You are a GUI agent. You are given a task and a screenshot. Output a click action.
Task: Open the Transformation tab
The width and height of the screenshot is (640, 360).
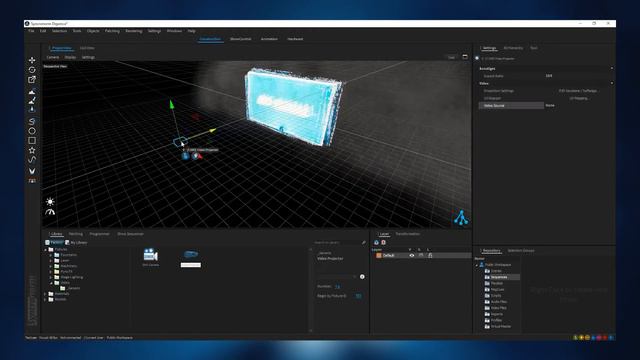click(x=407, y=234)
